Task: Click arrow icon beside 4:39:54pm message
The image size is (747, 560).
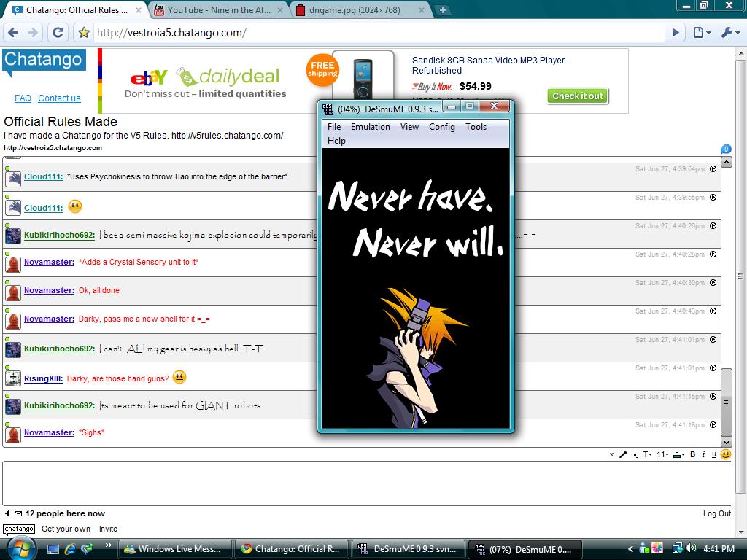Action: point(713,168)
